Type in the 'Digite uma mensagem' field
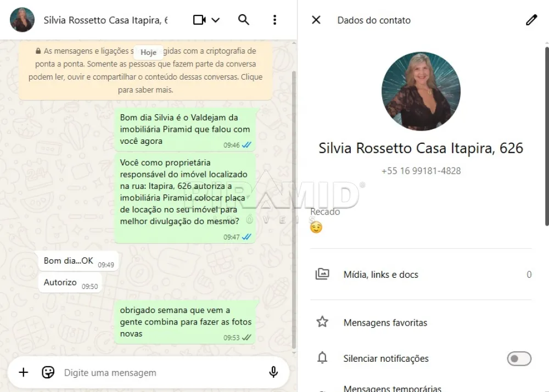This screenshot has height=392, width=549. [159, 373]
